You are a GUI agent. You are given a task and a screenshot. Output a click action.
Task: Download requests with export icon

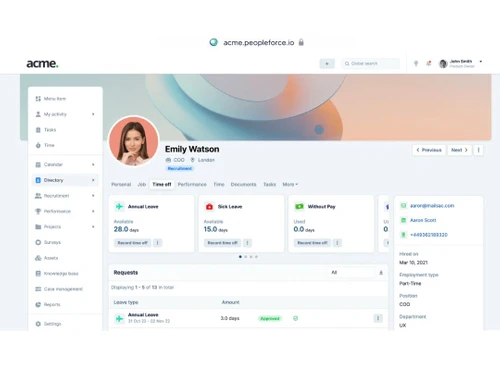381,273
